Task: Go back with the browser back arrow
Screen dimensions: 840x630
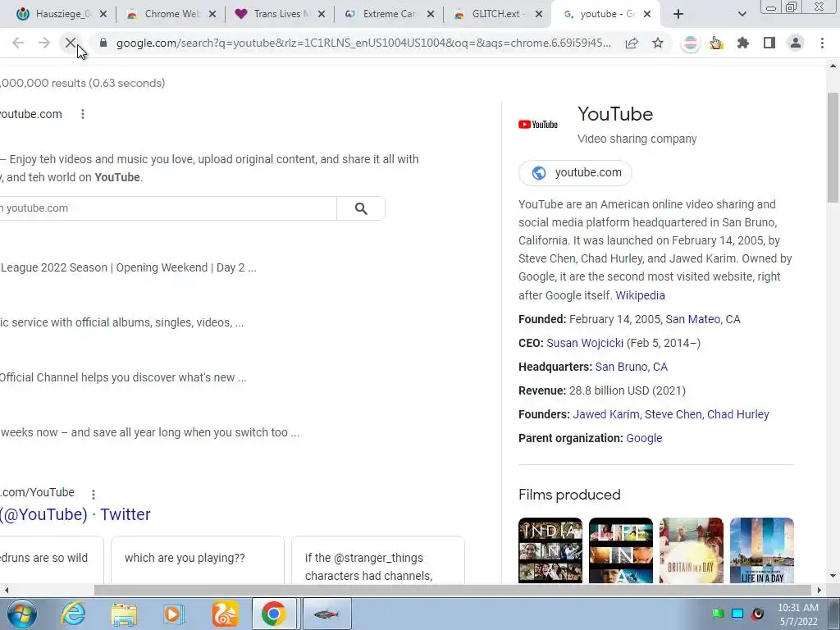Action: click(x=18, y=43)
